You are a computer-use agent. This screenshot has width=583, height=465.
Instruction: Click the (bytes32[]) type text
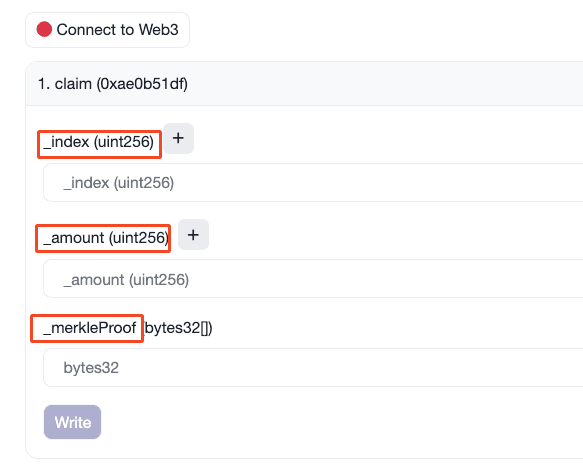(x=178, y=328)
